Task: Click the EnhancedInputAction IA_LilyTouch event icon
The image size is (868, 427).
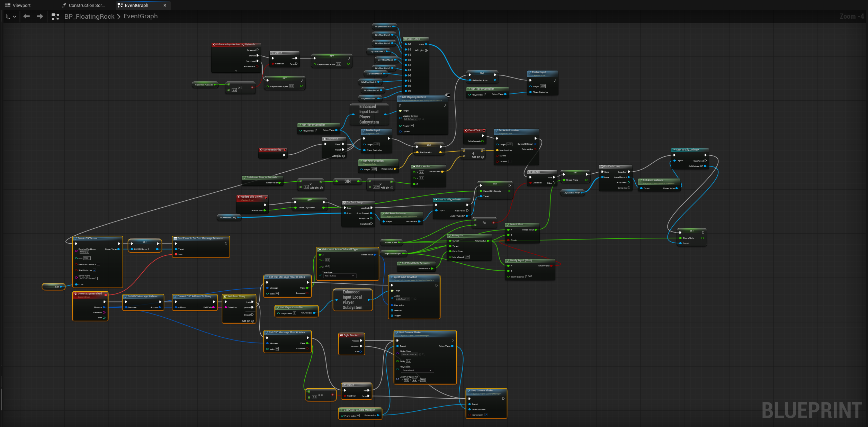Action: [x=214, y=45]
